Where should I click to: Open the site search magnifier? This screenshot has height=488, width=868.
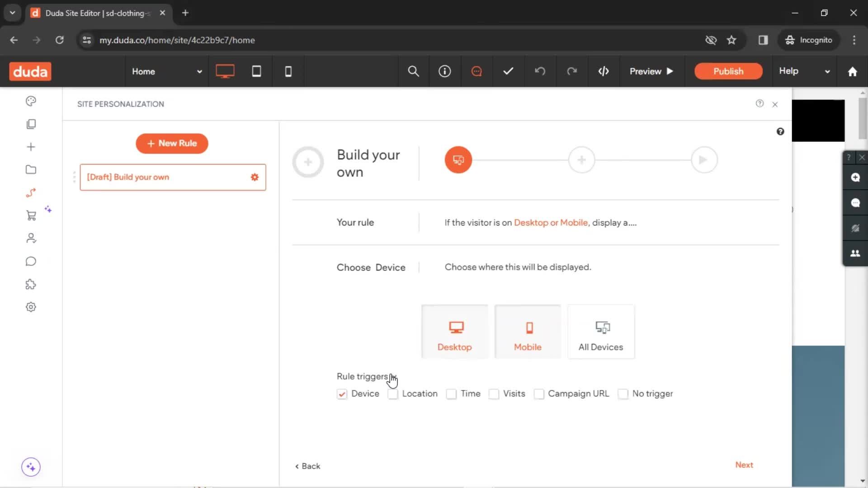tap(413, 71)
